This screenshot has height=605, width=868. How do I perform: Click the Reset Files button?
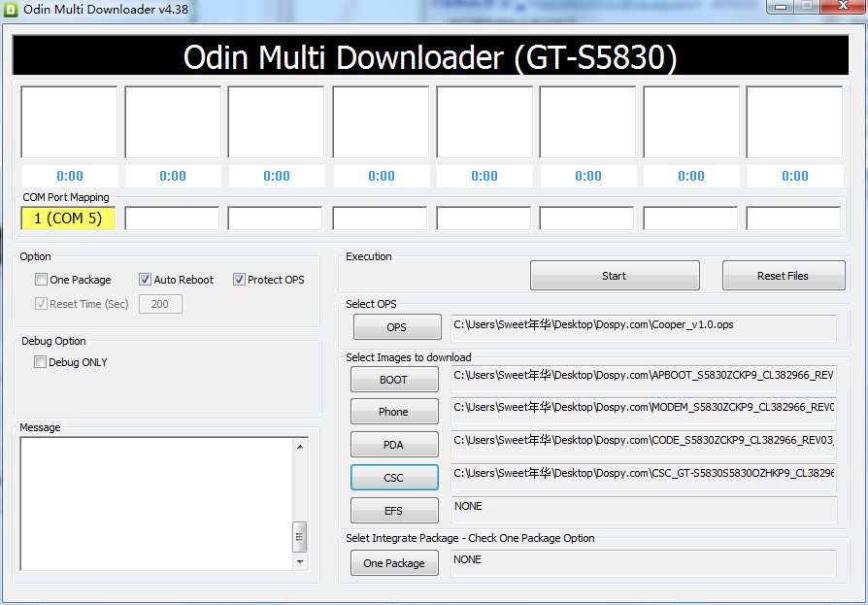pyautogui.click(x=784, y=276)
